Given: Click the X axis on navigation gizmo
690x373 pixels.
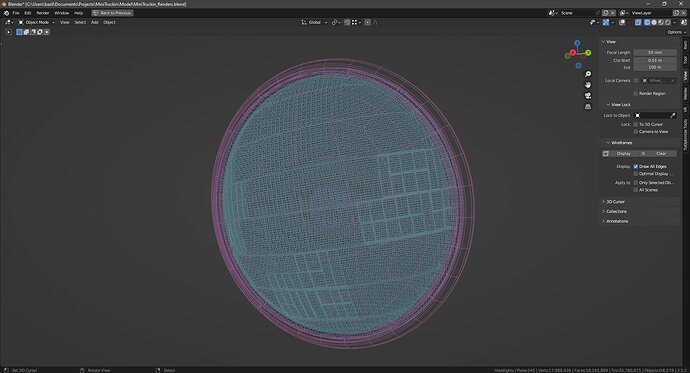Looking at the screenshot, I should [x=573, y=52].
